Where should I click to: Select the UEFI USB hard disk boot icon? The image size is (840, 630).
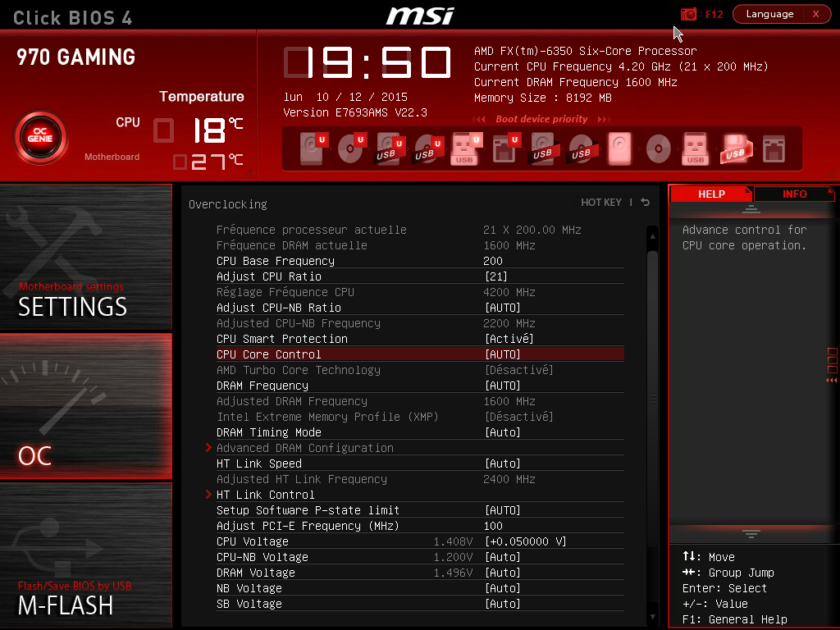pyautogui.click(x=390, y=148)
